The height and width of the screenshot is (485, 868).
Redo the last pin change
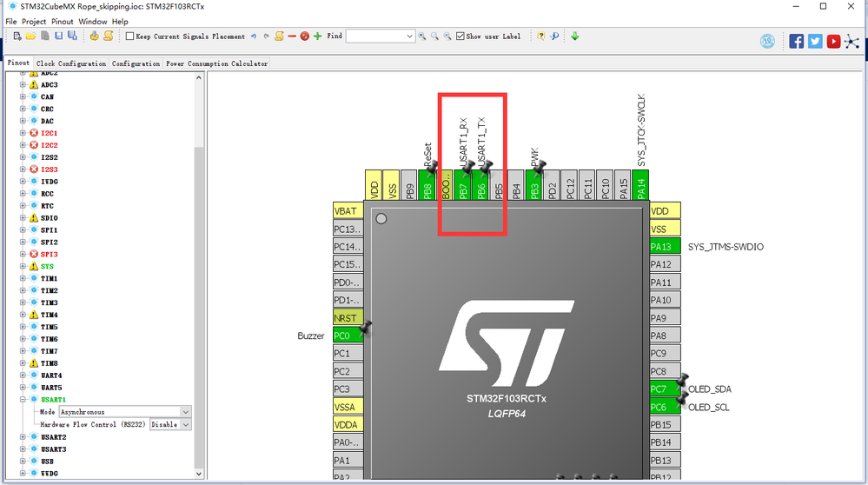266,37
